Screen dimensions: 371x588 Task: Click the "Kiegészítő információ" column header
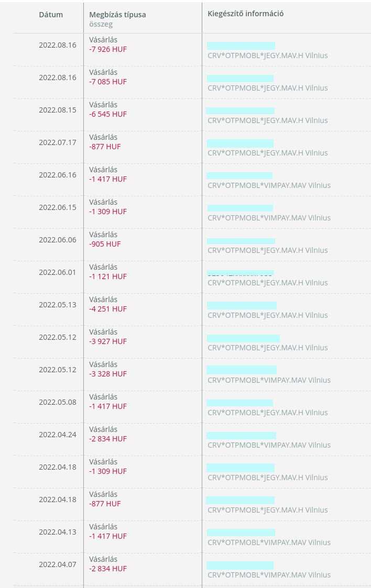(245, 14)
